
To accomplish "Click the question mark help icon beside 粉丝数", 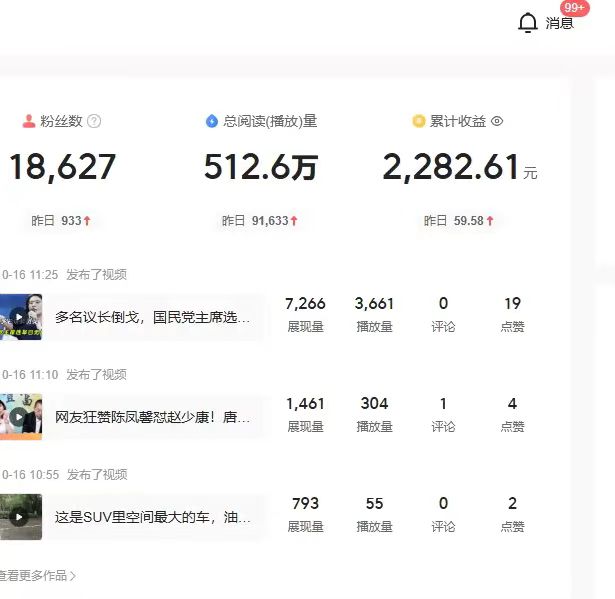I will point(94,121).
